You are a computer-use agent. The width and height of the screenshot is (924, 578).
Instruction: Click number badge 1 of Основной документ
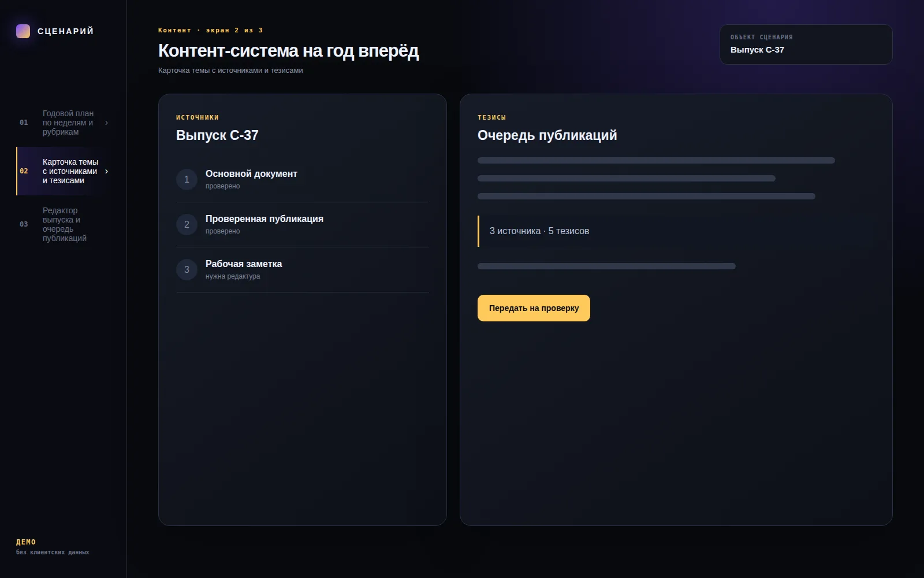[x=187, y=180]
